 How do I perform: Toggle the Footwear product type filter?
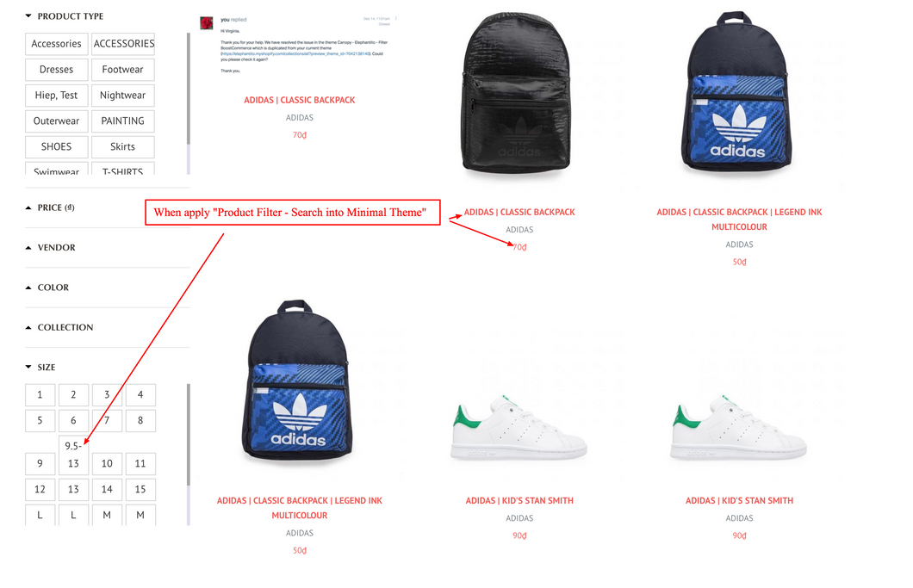tap(123, 70)
